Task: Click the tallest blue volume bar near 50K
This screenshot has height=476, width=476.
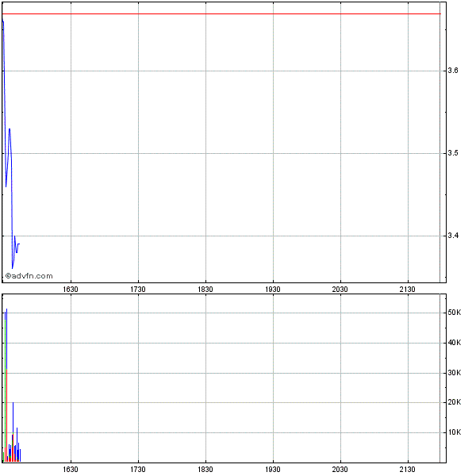Action: (6, 340)
